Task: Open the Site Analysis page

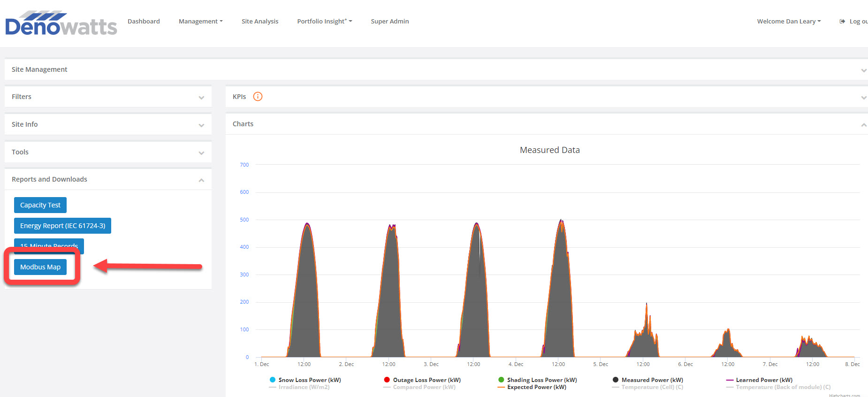Action: [260, 22]
